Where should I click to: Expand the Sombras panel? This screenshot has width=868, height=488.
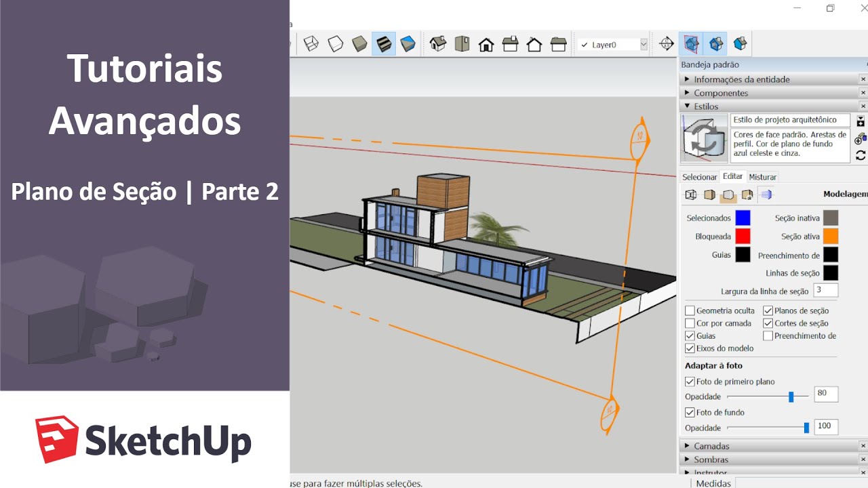687,460
